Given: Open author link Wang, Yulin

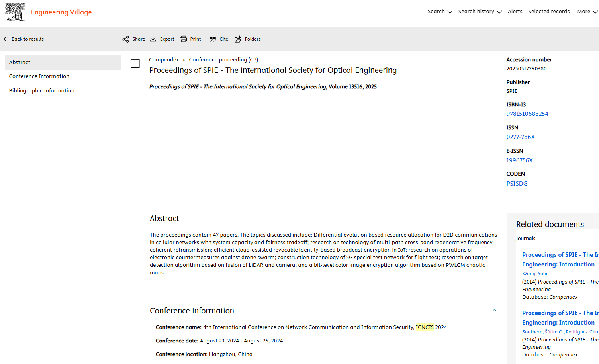Looking at the screenshot, I should pos(535,274).
